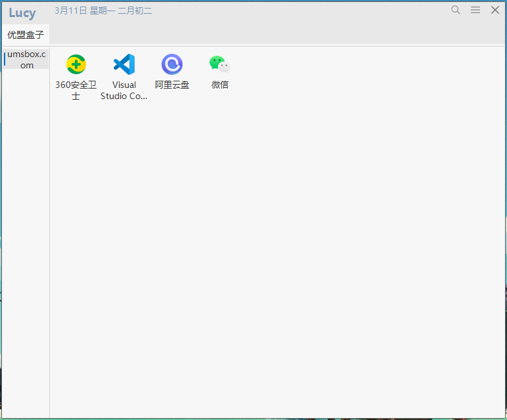Click the Lucy title text

click(22, 13)
